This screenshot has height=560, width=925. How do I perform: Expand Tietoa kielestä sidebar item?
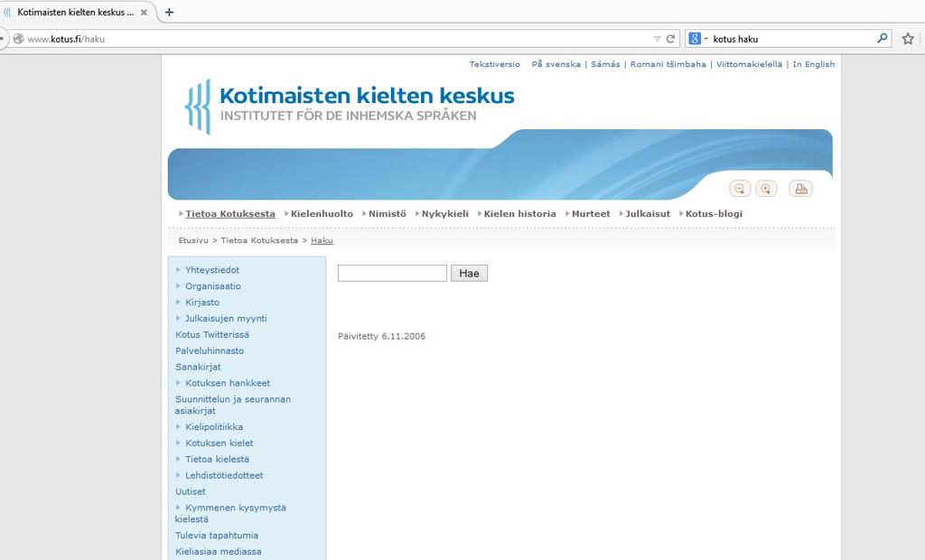tap(217, 459)
